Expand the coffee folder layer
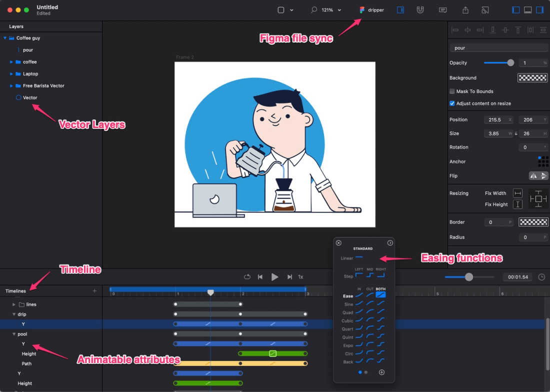Viewport: 550px width, 392px height. click(11, 62)
